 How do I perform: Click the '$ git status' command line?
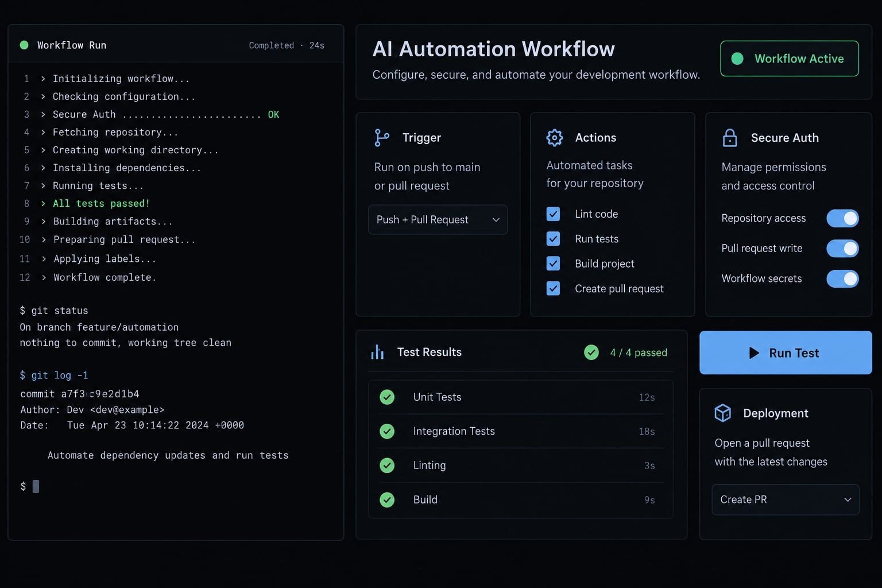(x=54, y=311)
